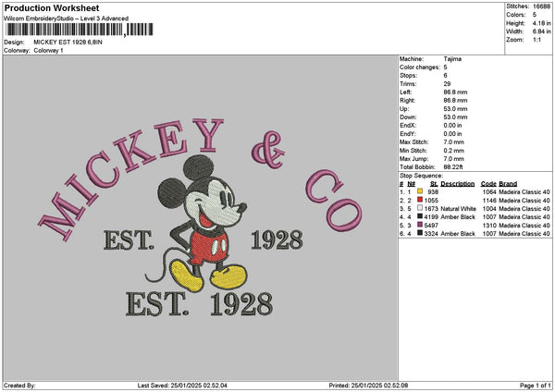Click the Left value '86.8 mm'

pos(455,92)
